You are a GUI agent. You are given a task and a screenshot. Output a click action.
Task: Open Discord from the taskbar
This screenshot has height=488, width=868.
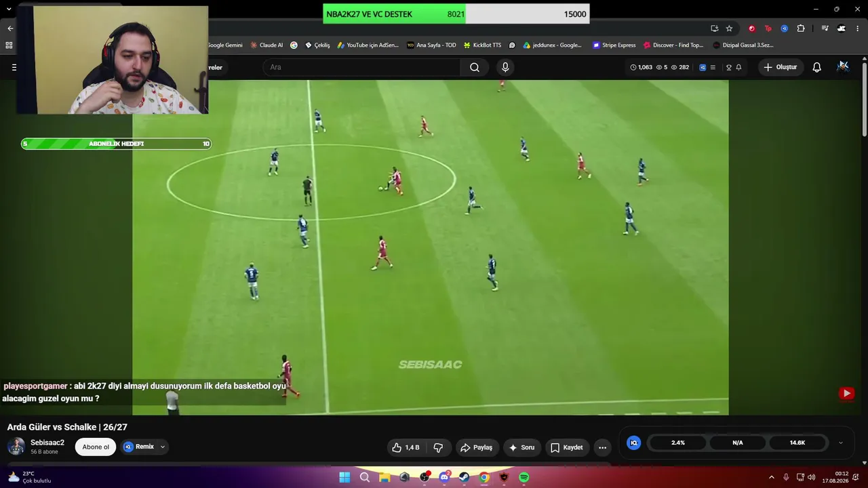click(x=444, y=477)
